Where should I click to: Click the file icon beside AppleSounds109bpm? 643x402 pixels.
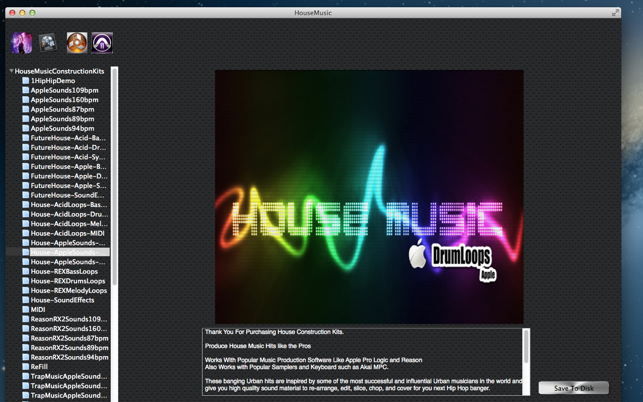coord(25,90)
